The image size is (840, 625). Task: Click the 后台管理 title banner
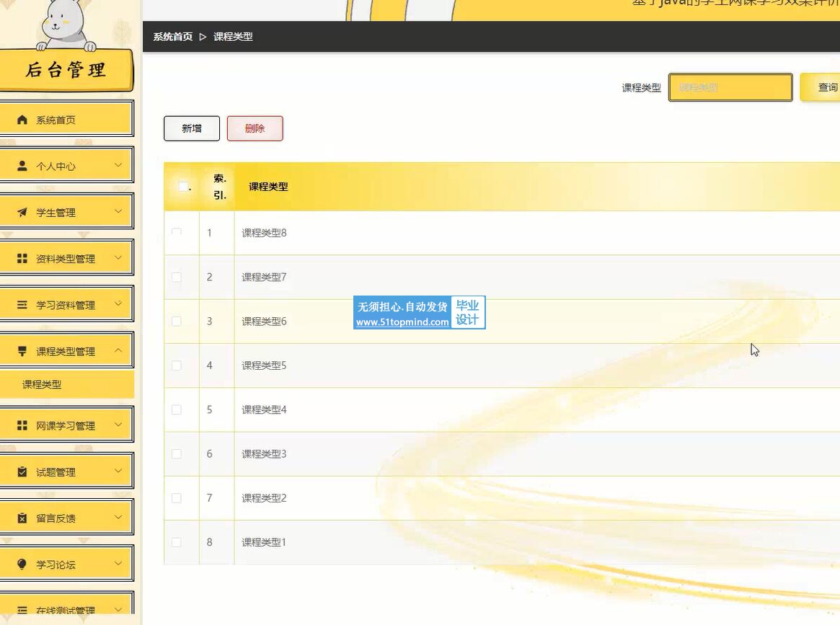tap(66, 70)
